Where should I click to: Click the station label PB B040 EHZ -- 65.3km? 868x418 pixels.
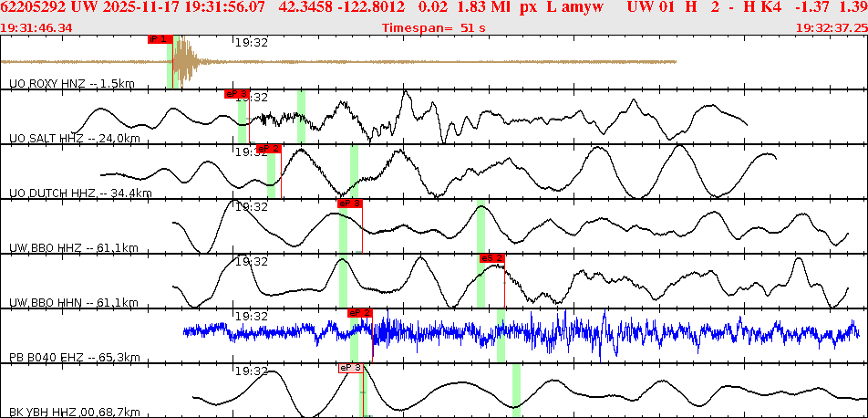click(x=74, y=357)
